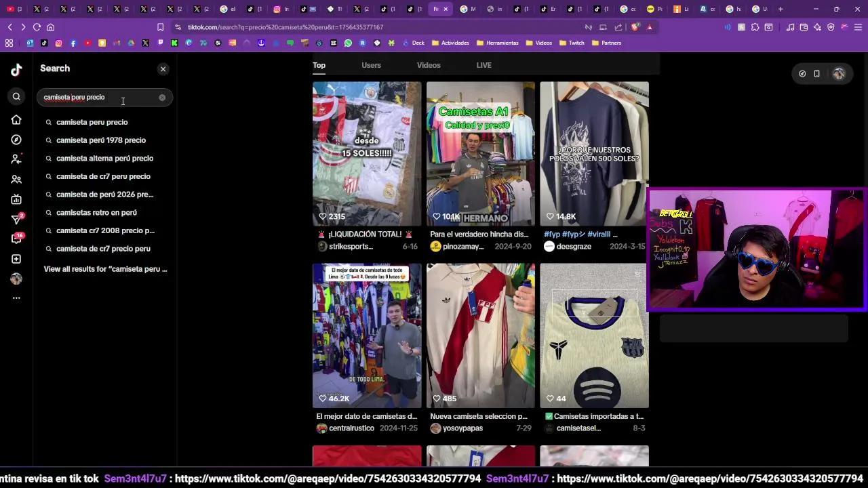Close the Search panel with the X

pyautogui.click(x=163, y=69)
